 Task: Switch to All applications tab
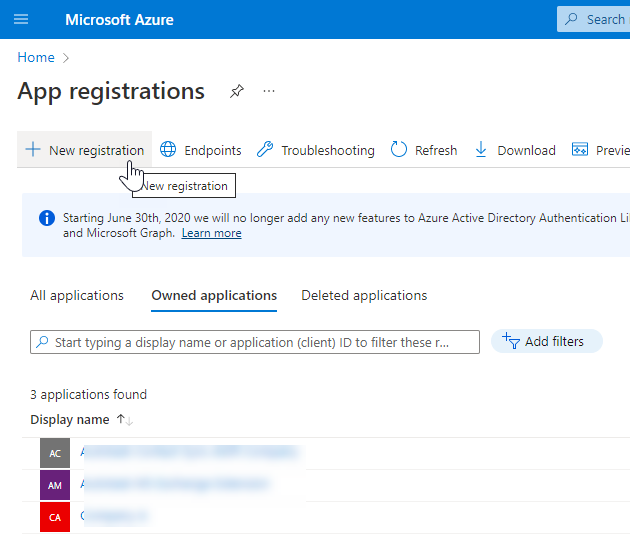77,296
